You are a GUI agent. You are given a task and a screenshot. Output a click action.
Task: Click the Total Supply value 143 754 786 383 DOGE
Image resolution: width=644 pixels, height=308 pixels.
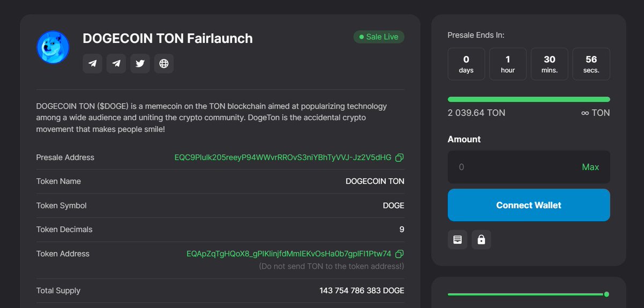362,290
